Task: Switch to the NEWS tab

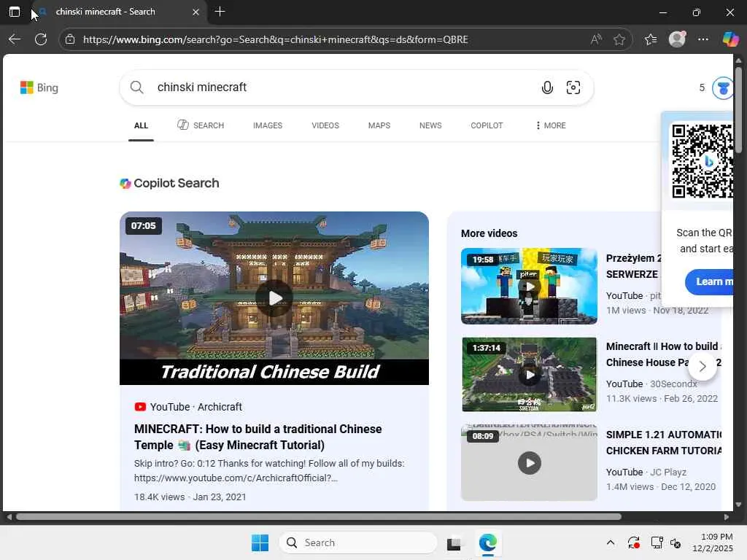Action: 430,125
